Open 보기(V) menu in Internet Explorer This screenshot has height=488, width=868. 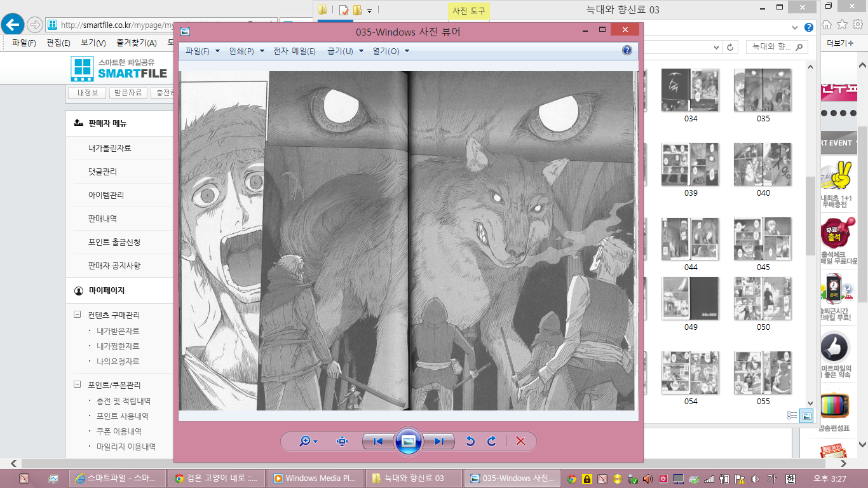tap(93, 43)
